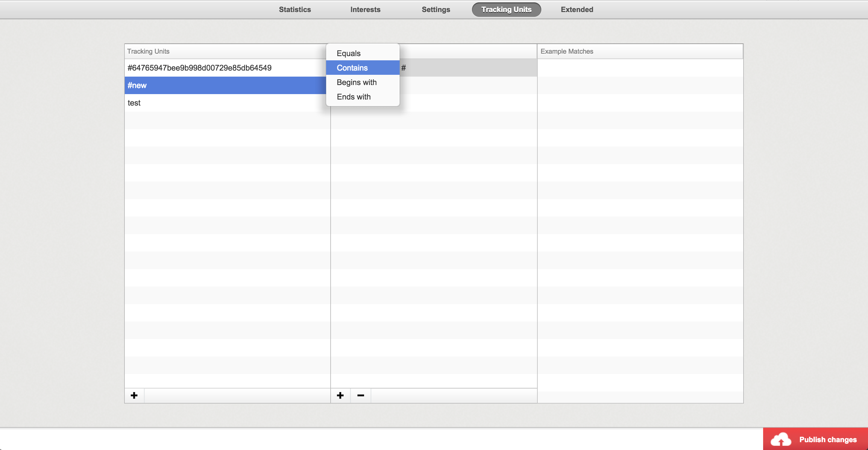868x450 pixels.
Task: Select the Tracking Units tab
Action: (x=506, y=9)
